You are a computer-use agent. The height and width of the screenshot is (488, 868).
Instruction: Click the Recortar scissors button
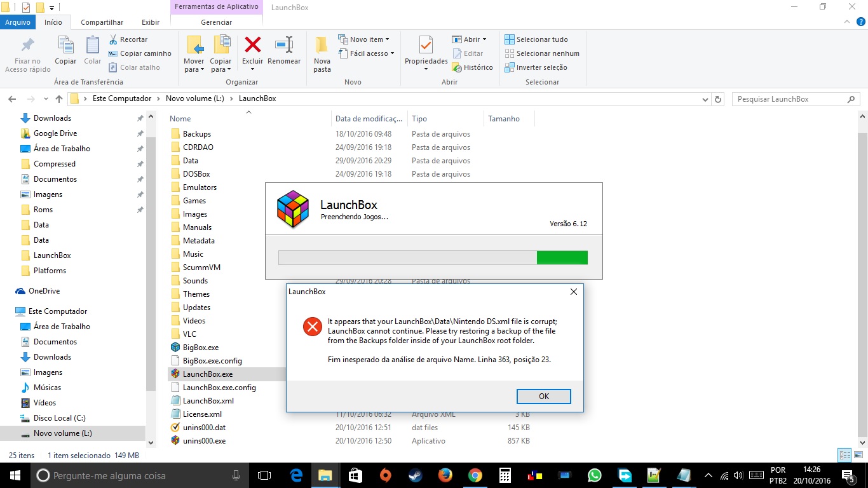[128, 39]
